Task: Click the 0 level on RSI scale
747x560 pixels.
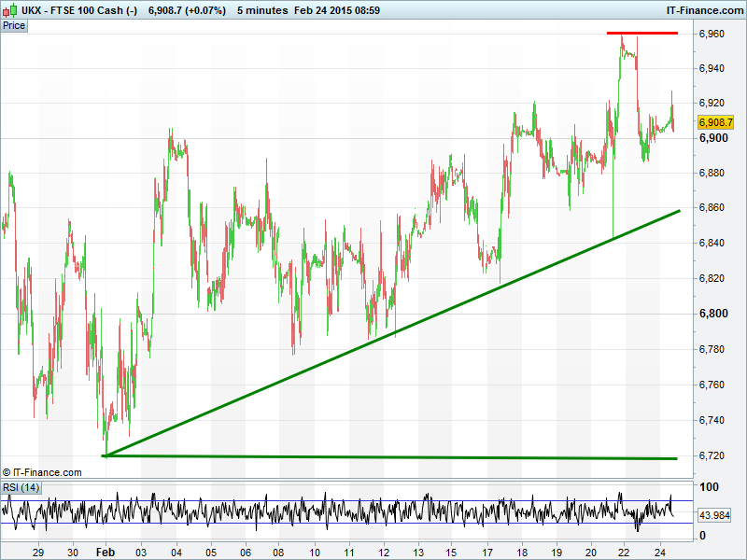Action: point(702,536)
